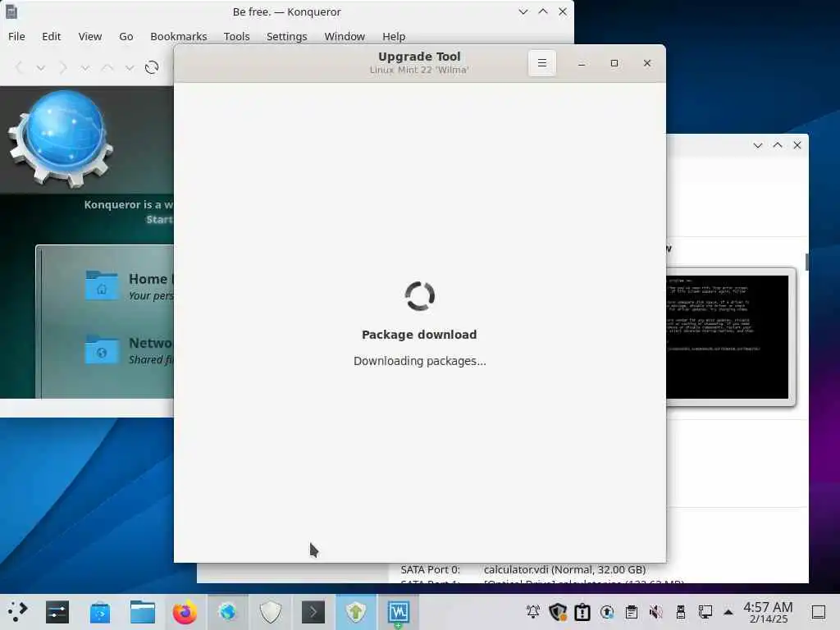Screen dimensions: 840x630
Task: Open network connections tray icon
Action: click(705, 612)
